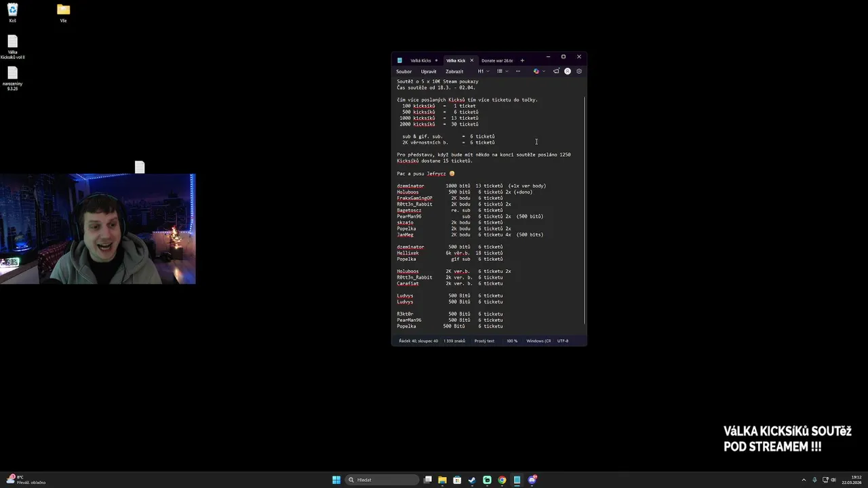Image resolution: width=868 pixels, height=488 pixels.
Task: Click the Notepad taskbar icon
Action: (517, 480)
